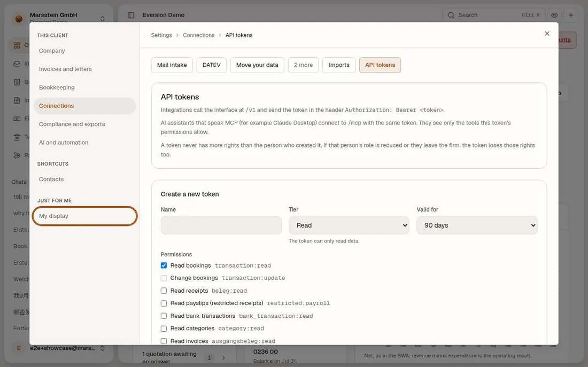The width and height of the screenshot is (588, 367).
Task: Open the Contacts shortcut
Action: click(x=84, y=179)
